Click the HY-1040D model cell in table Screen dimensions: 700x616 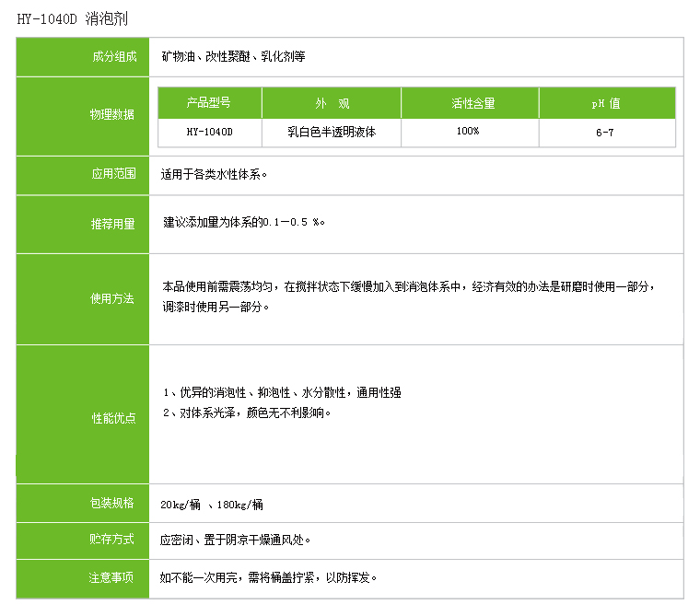coord(209,132)
